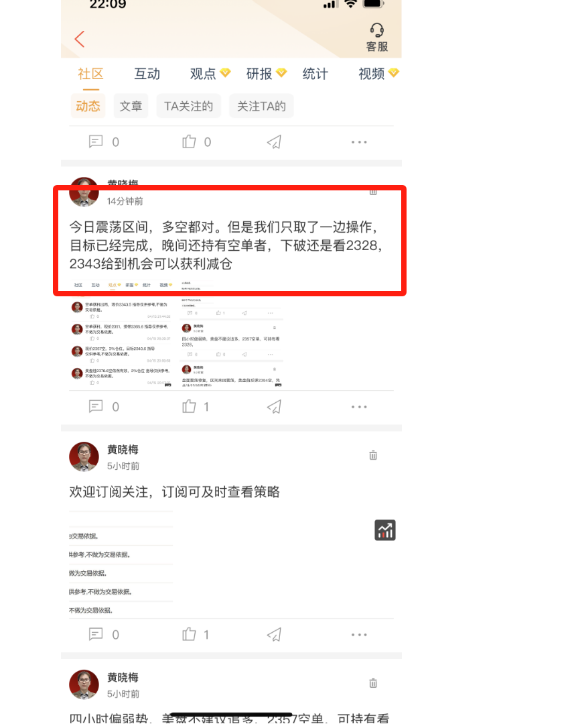Open comments on the 欢迎订阅关注 post
This screenshot has height=728, width=572.
104,634
